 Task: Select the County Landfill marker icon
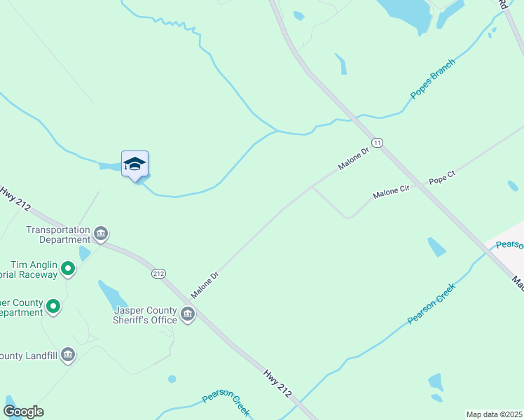(68, 355)
